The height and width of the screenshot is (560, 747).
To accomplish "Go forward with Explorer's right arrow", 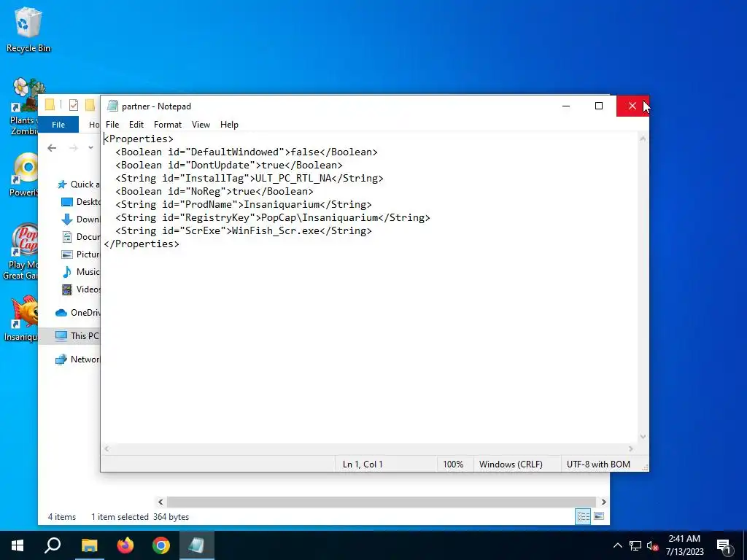I will coord(74,148).
